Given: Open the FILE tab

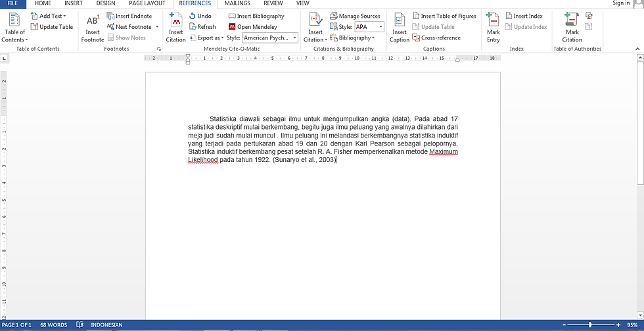Looking at the screenshot, I should (x=12, y=3).
